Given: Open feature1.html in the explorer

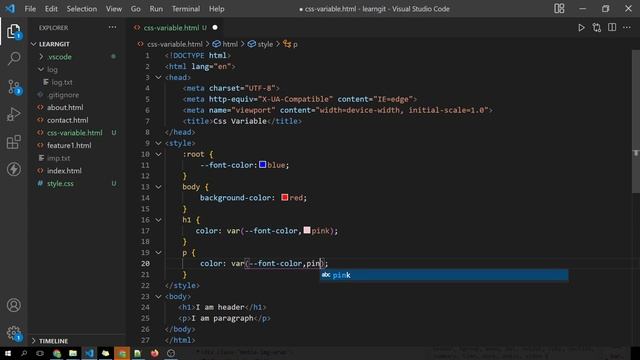Looking at the screenshot, I should tap(69, 145).
